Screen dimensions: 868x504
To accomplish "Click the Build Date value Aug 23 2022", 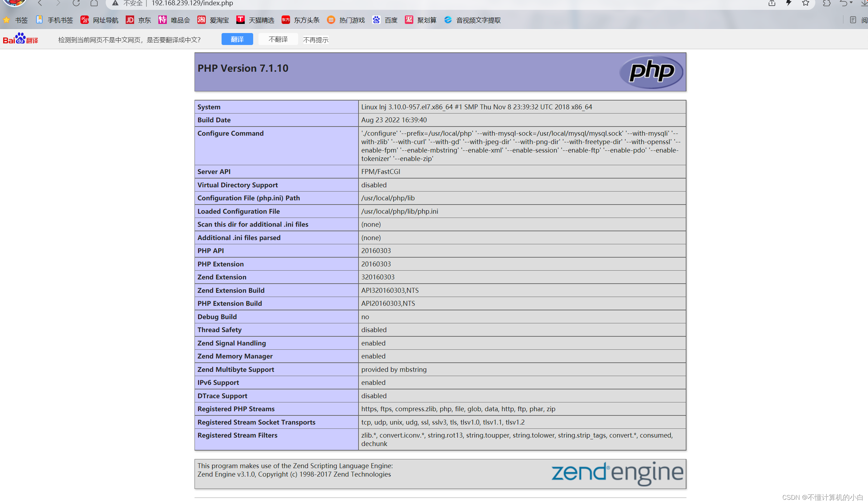I will [x=394, y=120].
